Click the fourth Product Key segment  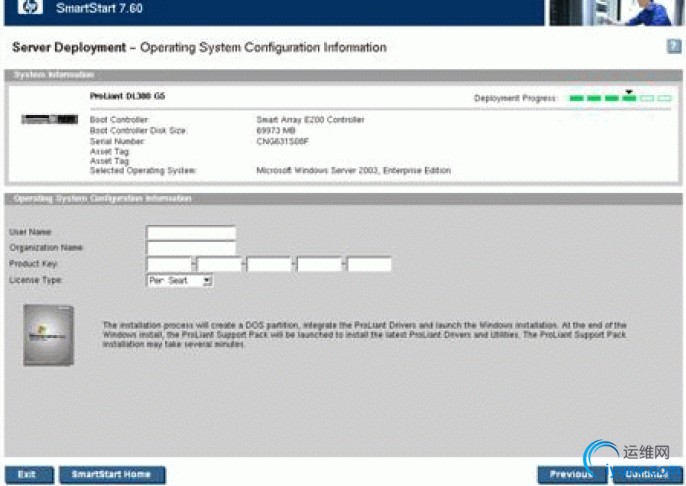click(319, 264)
